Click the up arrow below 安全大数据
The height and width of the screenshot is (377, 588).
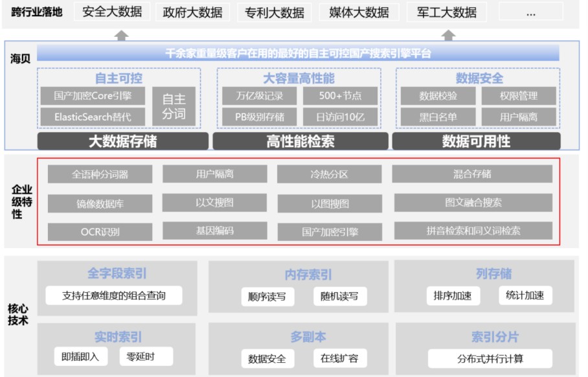click(121, 34)
